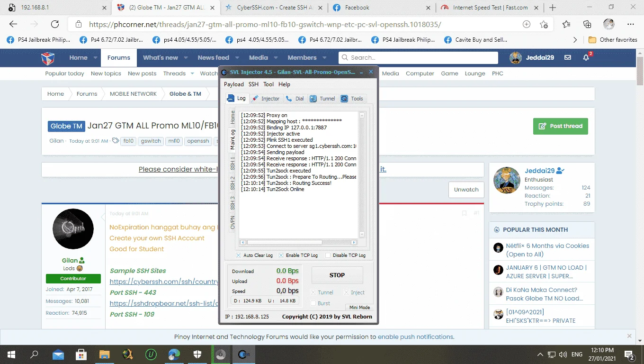Switch to the Dial tab
This screenshot has width=644, height=364.
[x=295, y=99]
